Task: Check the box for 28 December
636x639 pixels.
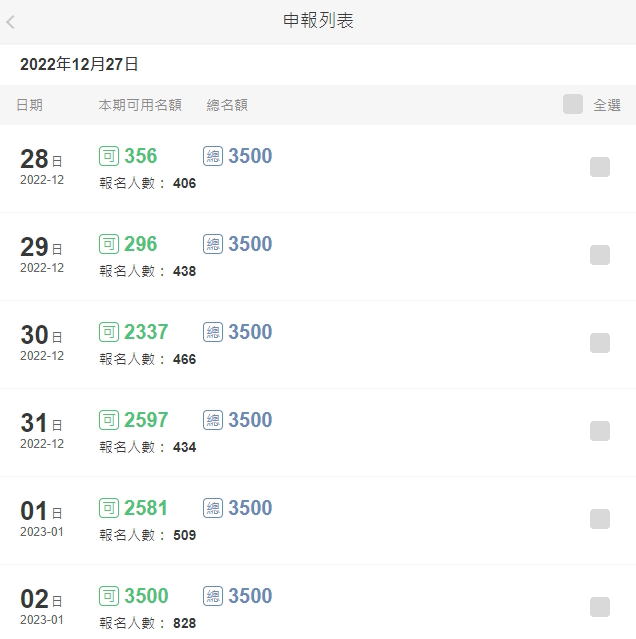Action: [x=600, y=167]
